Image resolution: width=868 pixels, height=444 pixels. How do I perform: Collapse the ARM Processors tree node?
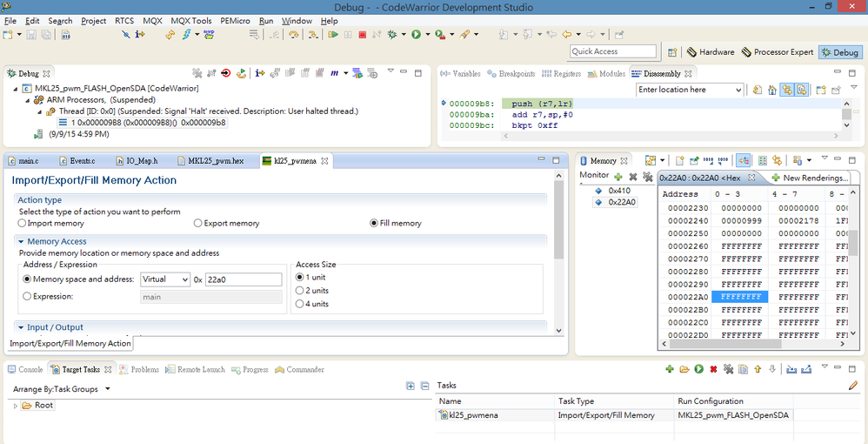click(x=28, y=100)
